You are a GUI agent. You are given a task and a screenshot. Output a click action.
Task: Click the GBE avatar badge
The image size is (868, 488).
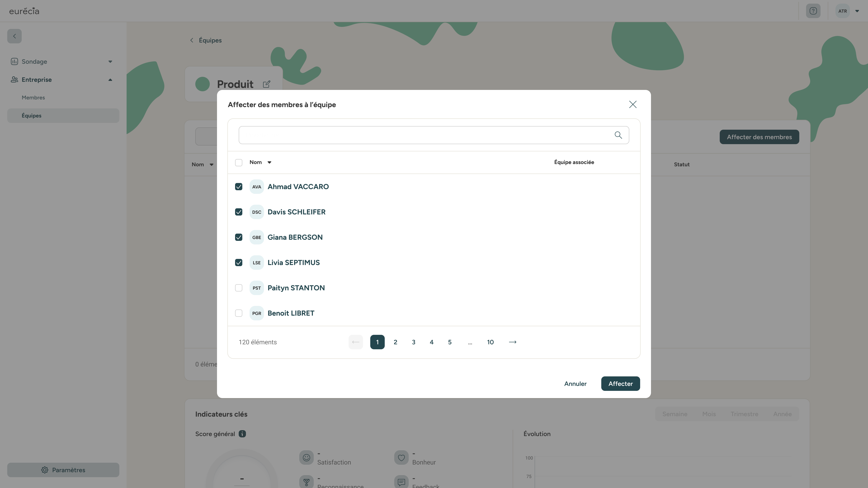coord(256,237)
